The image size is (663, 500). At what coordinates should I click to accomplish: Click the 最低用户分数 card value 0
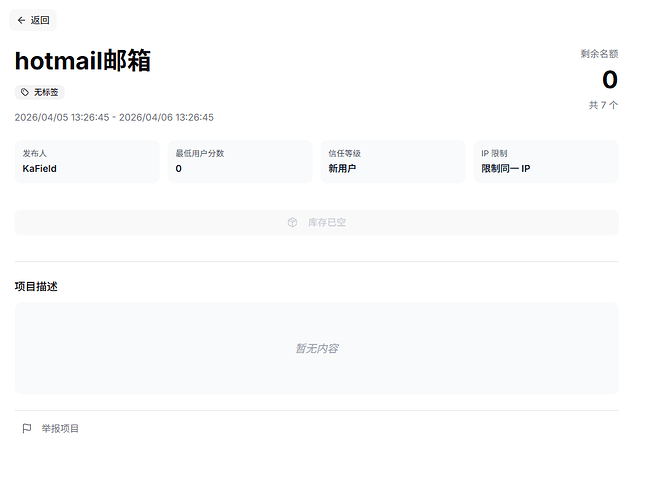pos(178,169)
